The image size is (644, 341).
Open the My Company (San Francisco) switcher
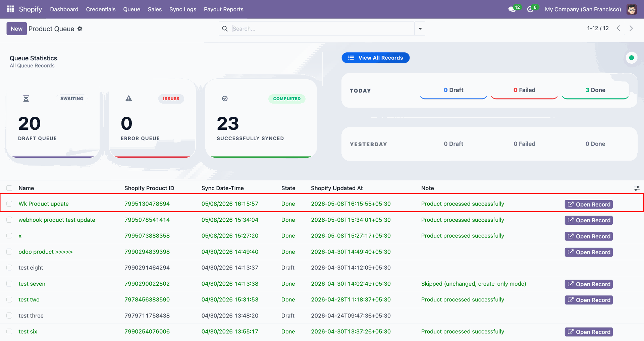point(583,9)
